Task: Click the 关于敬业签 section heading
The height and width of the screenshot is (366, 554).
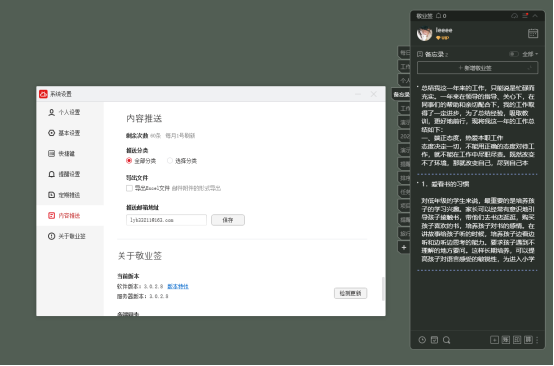Action: click(140, 256)
